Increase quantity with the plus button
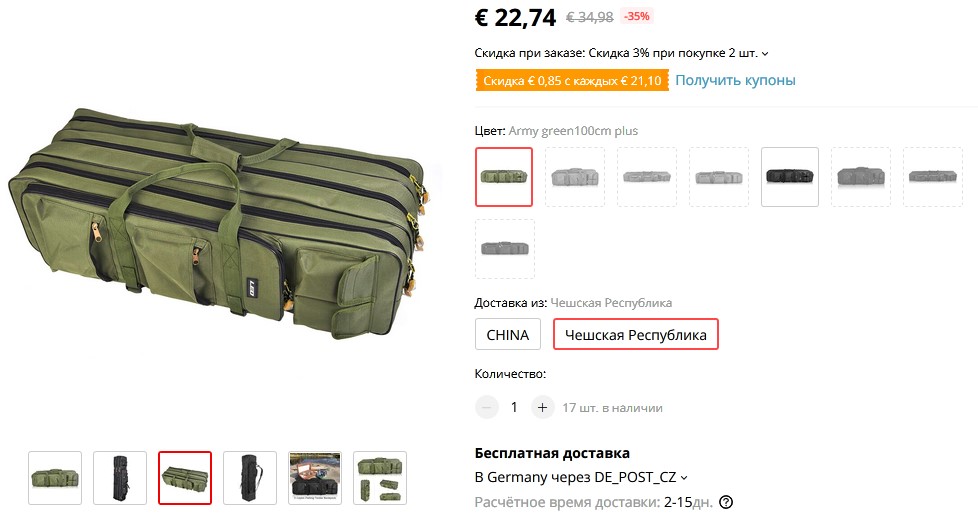This screenshot has width=978, height=515. (x=543, y=408)
